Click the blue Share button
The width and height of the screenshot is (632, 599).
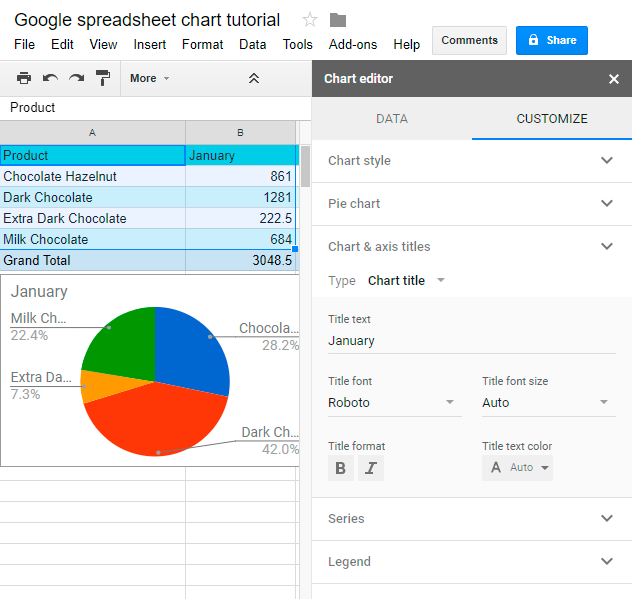click(x=551, y=40)
